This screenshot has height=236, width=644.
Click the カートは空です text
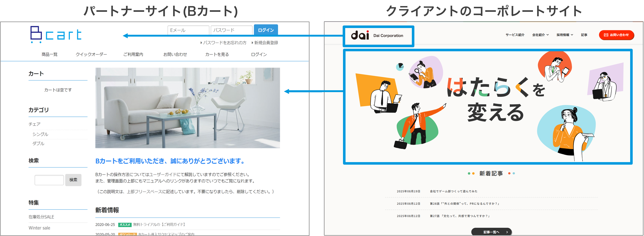(58, 90)
